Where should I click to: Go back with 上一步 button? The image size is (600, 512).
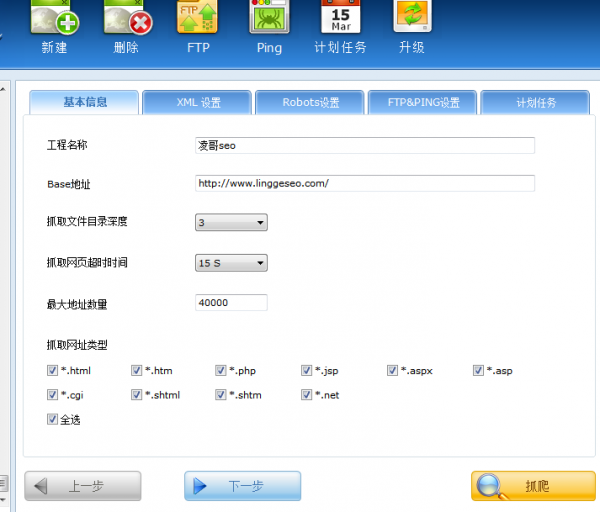click(x=83, y=486)
